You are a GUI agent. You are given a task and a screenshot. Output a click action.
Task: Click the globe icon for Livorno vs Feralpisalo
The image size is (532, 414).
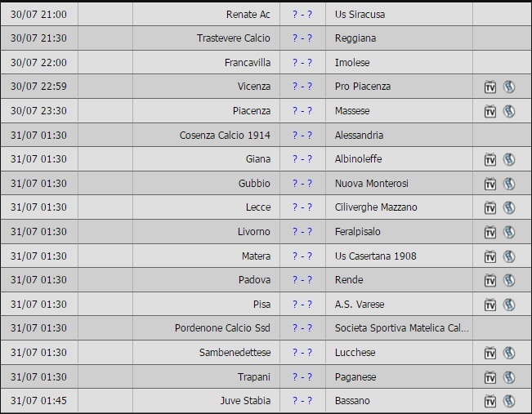click(508, 232)
